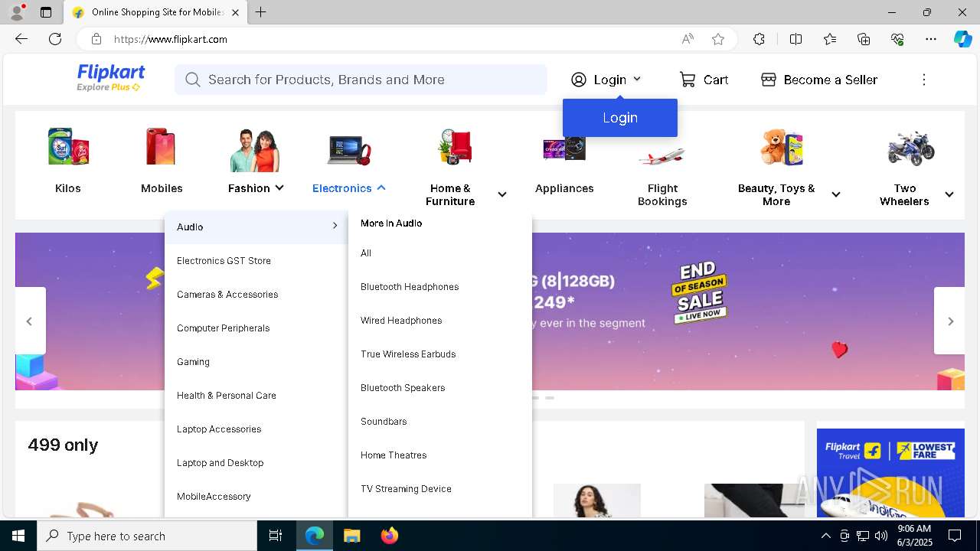Expand Home & Furniture chevron
This screenshot has height=551, width=980.
click(502, 194)
